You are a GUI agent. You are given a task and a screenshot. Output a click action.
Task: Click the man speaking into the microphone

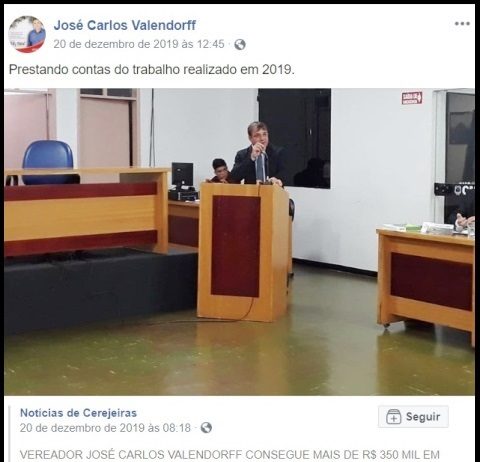[258, 154]
